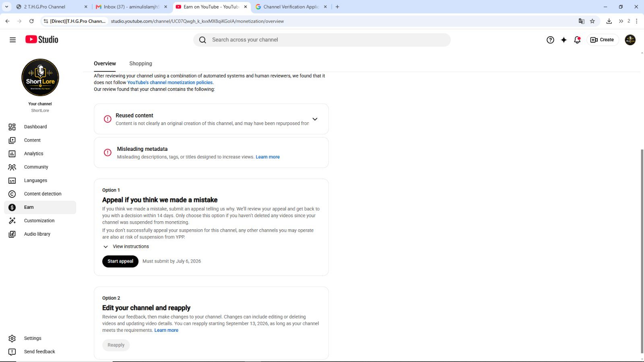Screen dimensions: 644x362
Task: Click the Create button
Action: 602,40
